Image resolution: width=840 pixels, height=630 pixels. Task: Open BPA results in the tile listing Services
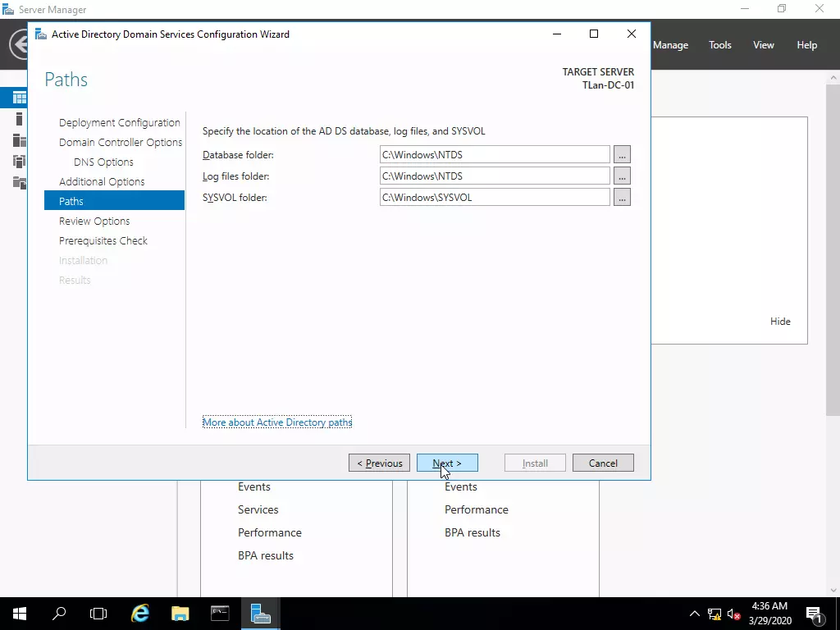pyautogui.click(x=266, y=556)
